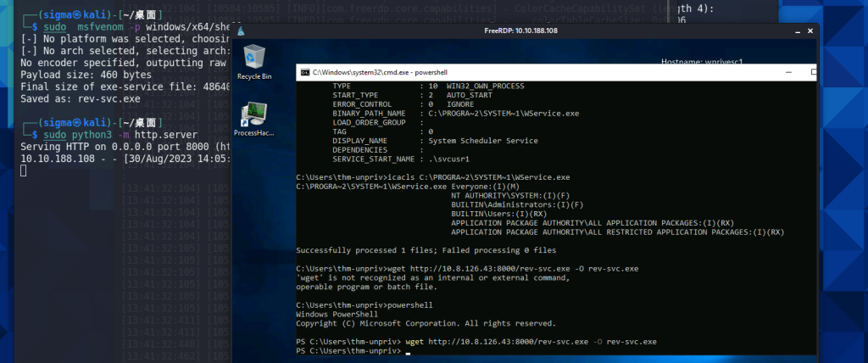Click the Kali terminal's empty cursor line
Viewport: 868px width, 363px height.
point(23,170)
